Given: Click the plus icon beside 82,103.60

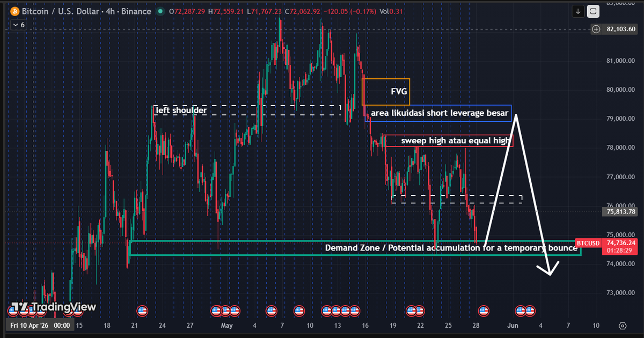Looking at the screenshot, I should click(596, 29).
